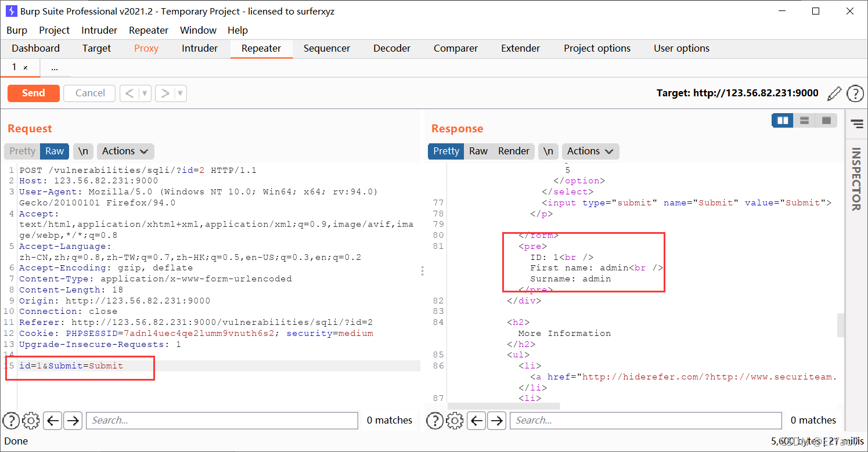Switch to the Proxy tab
This screenshot has width=868, height=452.
coord(146,48)
